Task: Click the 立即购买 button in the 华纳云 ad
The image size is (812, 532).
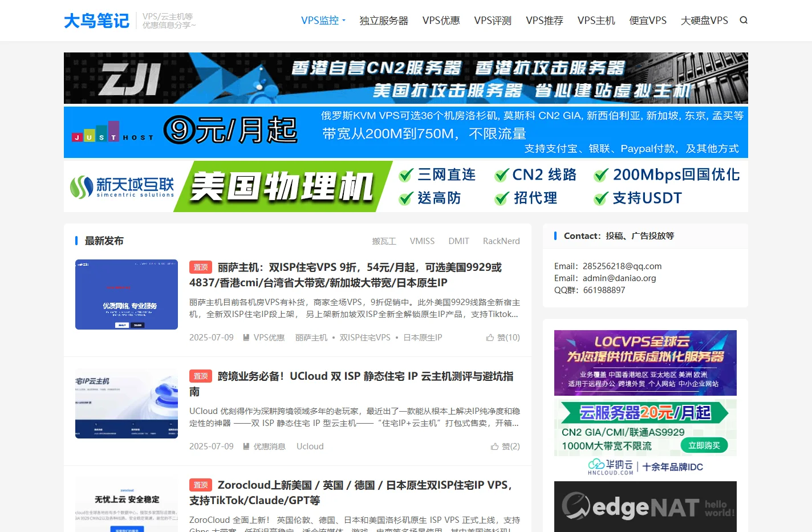Action: click(704, 445)
